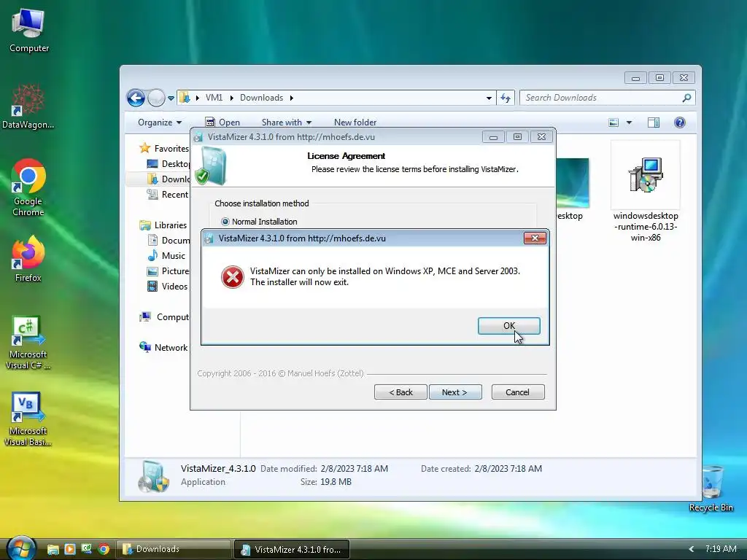This screenshot has height=560, width=747.
Task: Expand the arrow after Downloads breadcrumb
Action: click(292, 98)
